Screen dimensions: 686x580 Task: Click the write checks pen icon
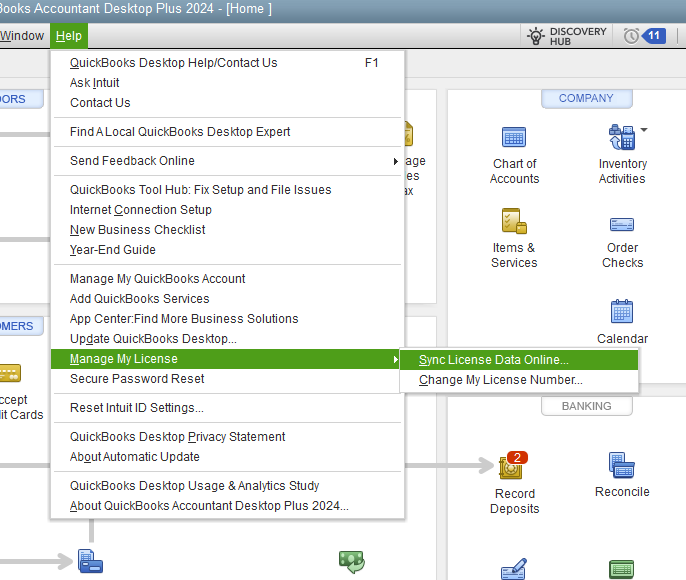point(514,569)
